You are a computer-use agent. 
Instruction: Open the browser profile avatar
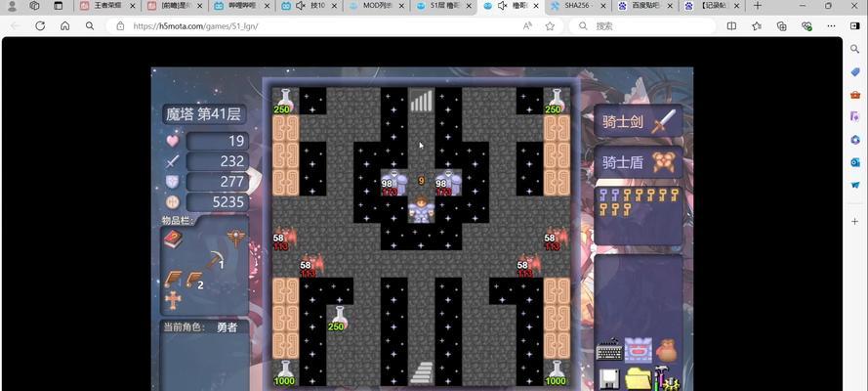pyautogui.click(x=12, y=6)
